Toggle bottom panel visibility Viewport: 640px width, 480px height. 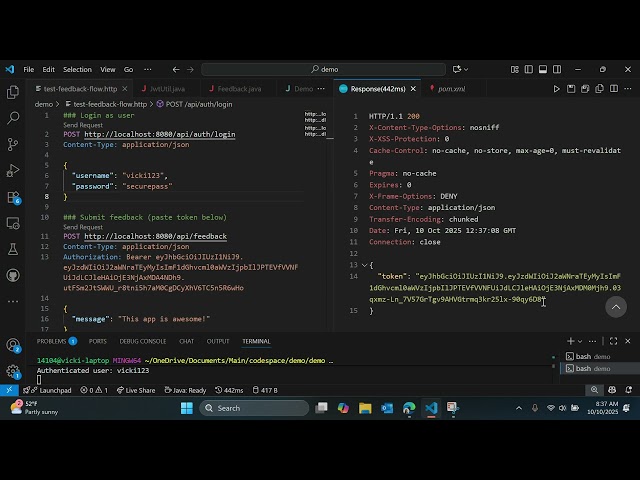tap(543, 69)
